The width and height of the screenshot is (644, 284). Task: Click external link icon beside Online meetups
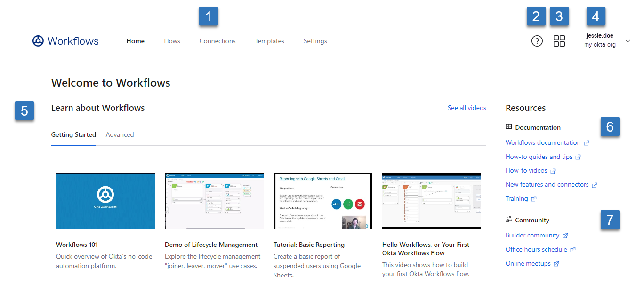[556, 264]
